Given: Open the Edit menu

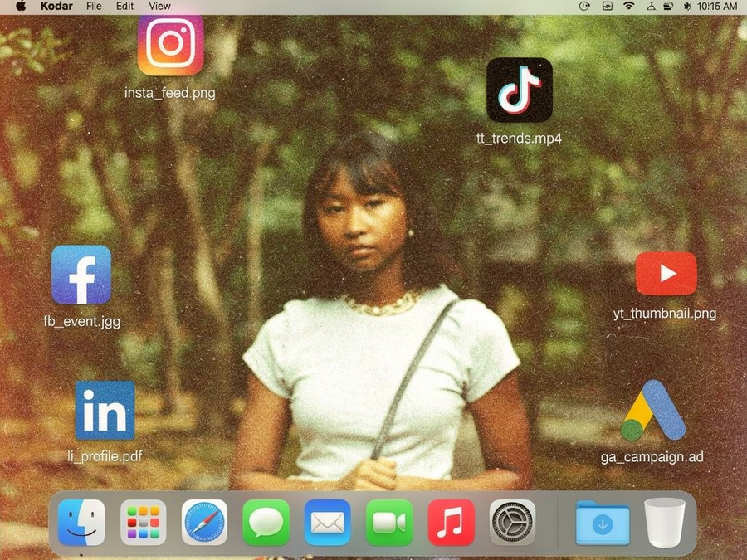Looking at the screenshot, I should pos(124,6).
